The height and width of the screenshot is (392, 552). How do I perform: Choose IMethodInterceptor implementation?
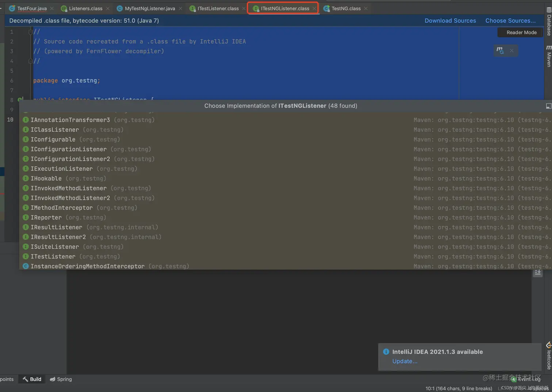tap(285, 208)
